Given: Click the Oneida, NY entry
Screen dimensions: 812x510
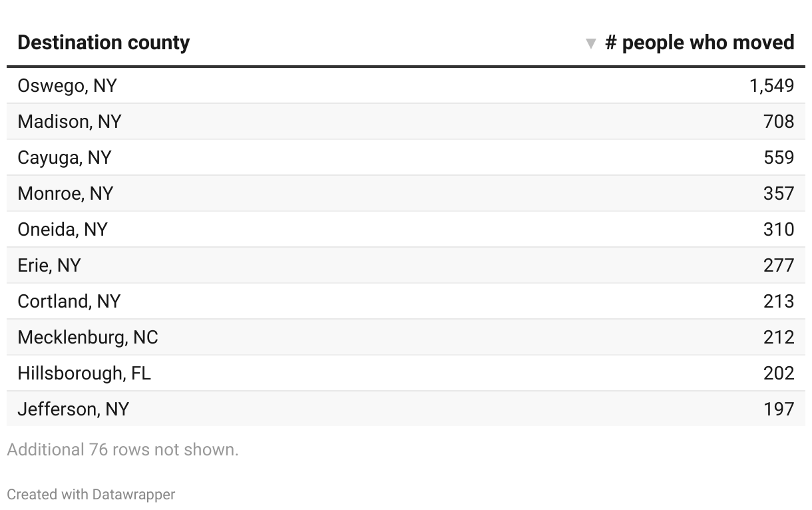Looking at the screenshot, I should coord(63,230).
